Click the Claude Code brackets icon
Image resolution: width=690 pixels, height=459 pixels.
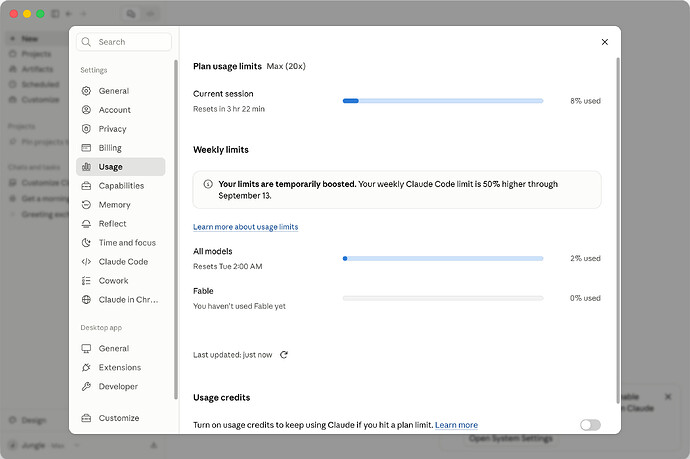tap(86, 261)
